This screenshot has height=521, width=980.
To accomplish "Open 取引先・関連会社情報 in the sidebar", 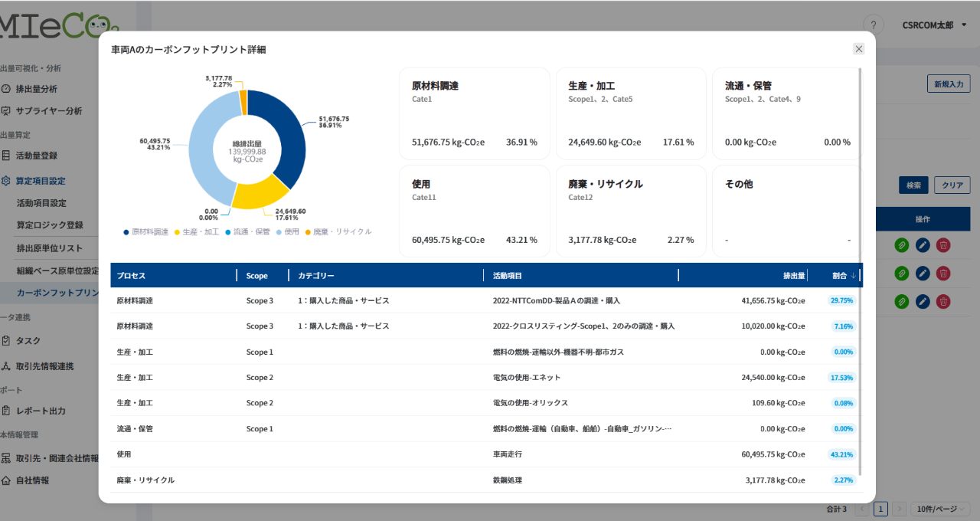I will (57, 458).
